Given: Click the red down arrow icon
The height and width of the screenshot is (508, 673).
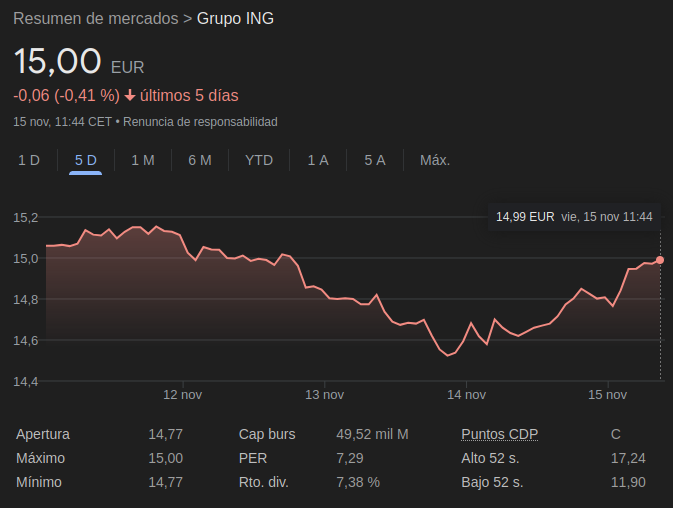Looking at the screenshot, I should pyautogui.click(x=130, y=96).
